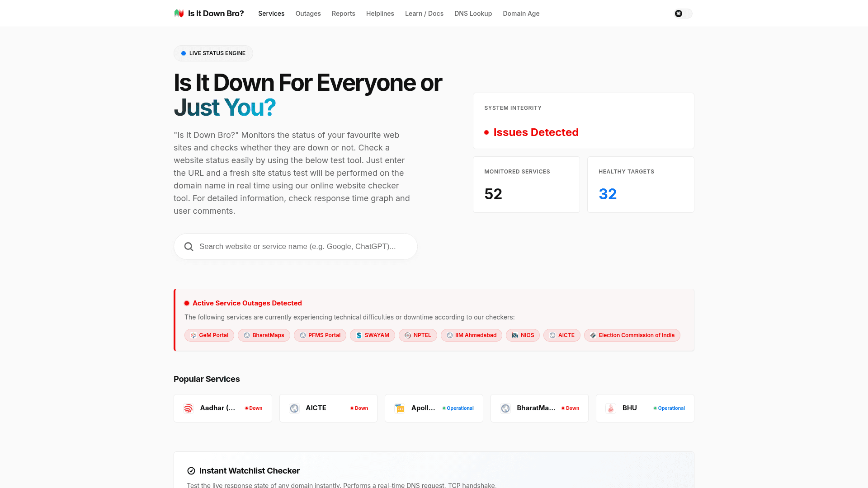Open the BHU popular service card

tap(645, 408)
